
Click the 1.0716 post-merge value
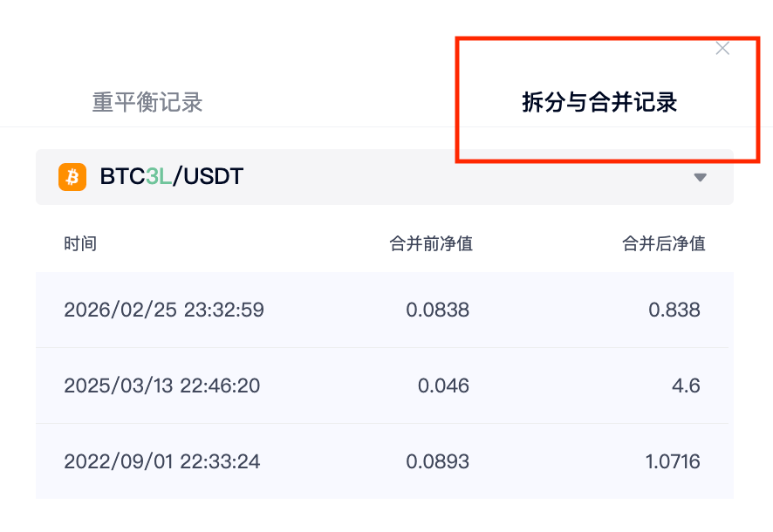(x=673, y=461)
